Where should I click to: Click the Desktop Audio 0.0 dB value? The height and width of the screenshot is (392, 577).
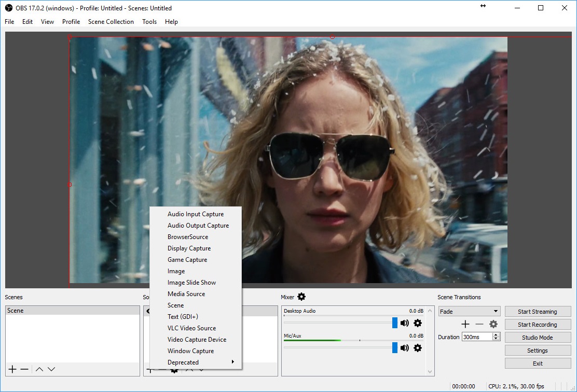point(416,311)
